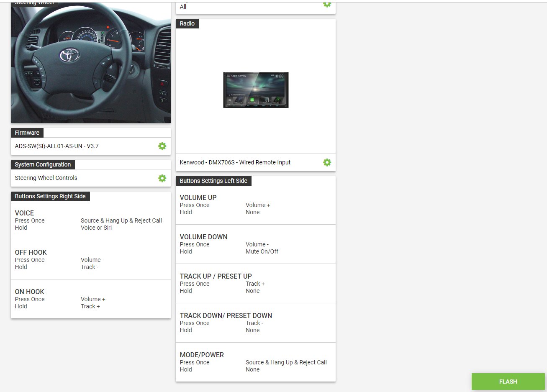Screen dimensions: 547x392
Task: Select firmware text ADS-SW(SI)-ALL01-AS-UN - V3.7
Action: click(56, 146)
